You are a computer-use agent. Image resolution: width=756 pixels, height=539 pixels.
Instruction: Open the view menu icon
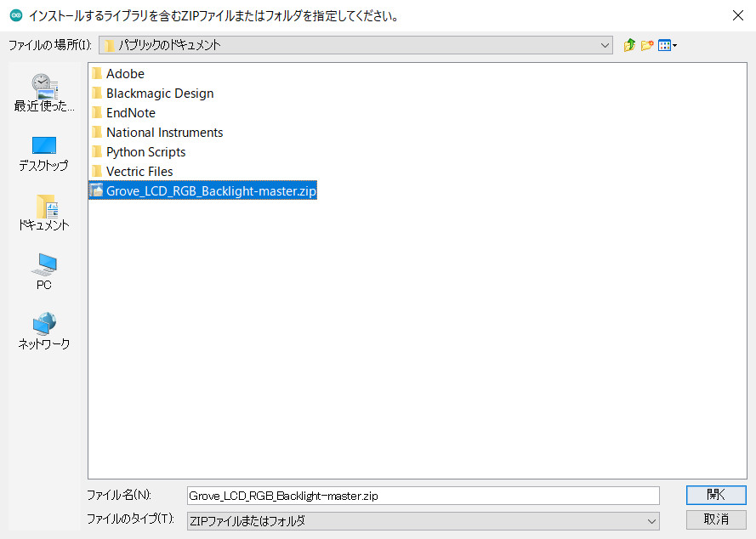tap(668, 45)
